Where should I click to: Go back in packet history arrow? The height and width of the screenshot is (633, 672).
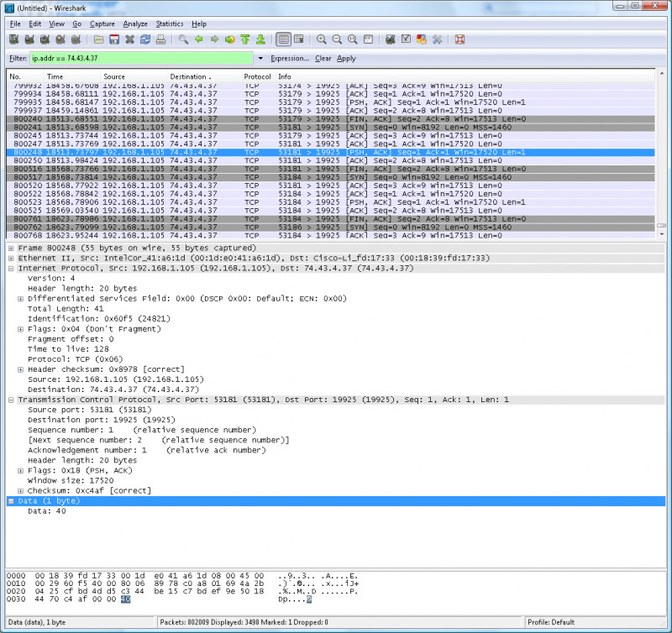(x=198, y=39)
